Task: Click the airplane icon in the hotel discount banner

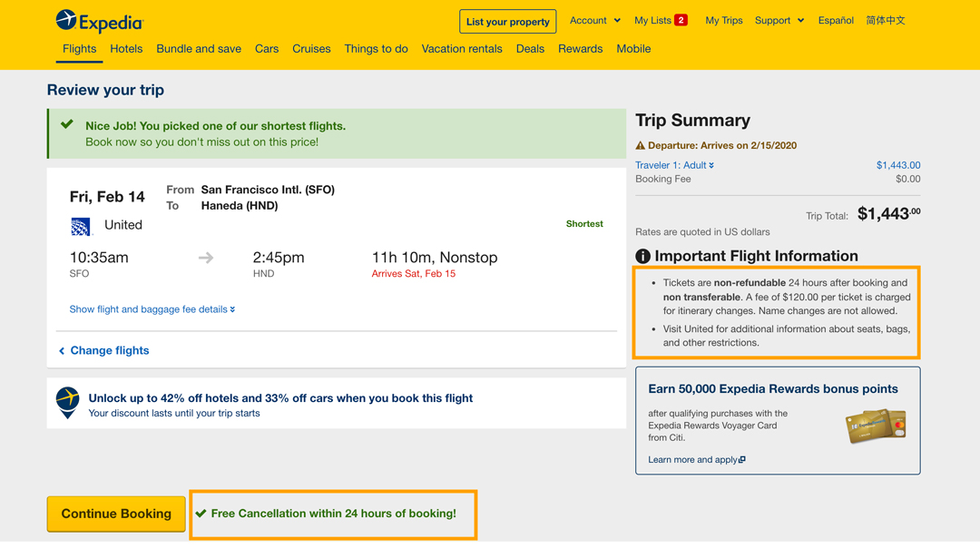Action: coord(68,403)
